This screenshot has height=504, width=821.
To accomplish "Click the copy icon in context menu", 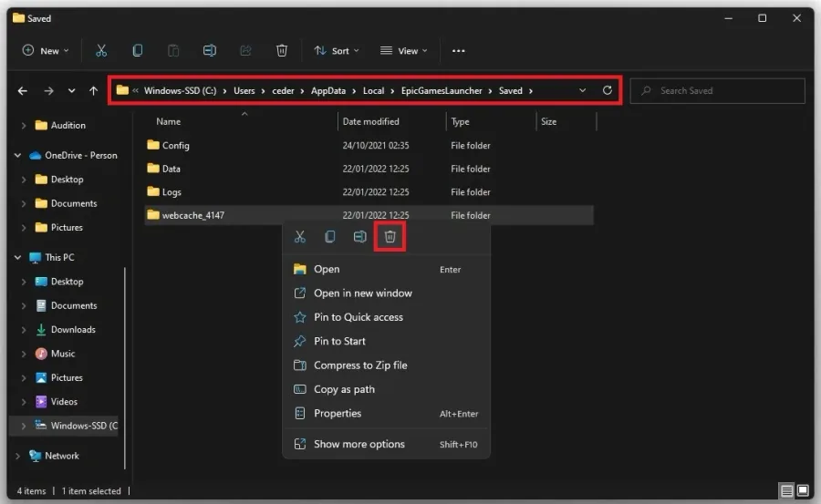I will coord(330,237).
